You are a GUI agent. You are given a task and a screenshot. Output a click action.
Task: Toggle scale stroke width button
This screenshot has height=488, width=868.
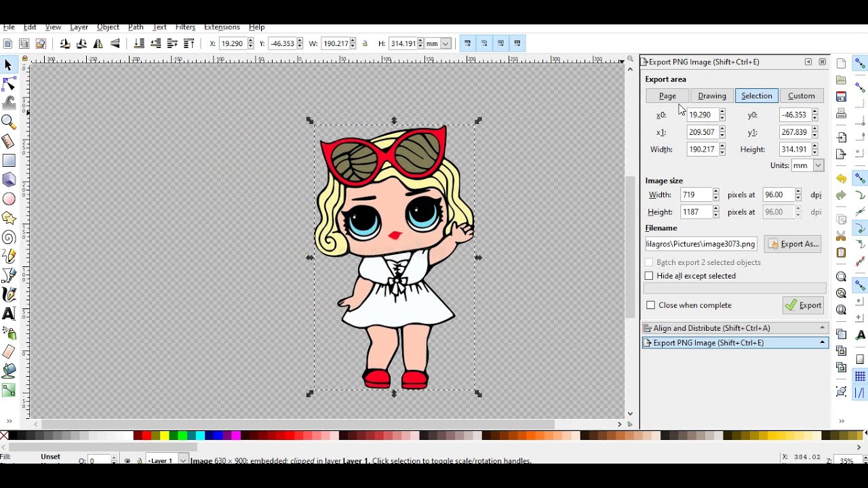(468, 43)
